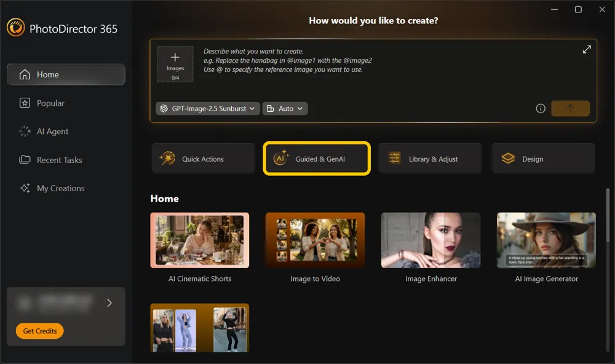Minimize the PhotoDirector window
This screenshot has width=615, height=364.
pyautogui.click(x=554, y=9)
